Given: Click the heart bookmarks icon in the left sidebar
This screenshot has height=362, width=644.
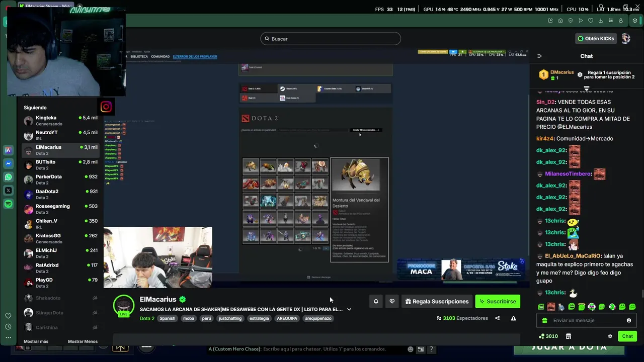Looking at the screenshot, I should pos(8,316).
